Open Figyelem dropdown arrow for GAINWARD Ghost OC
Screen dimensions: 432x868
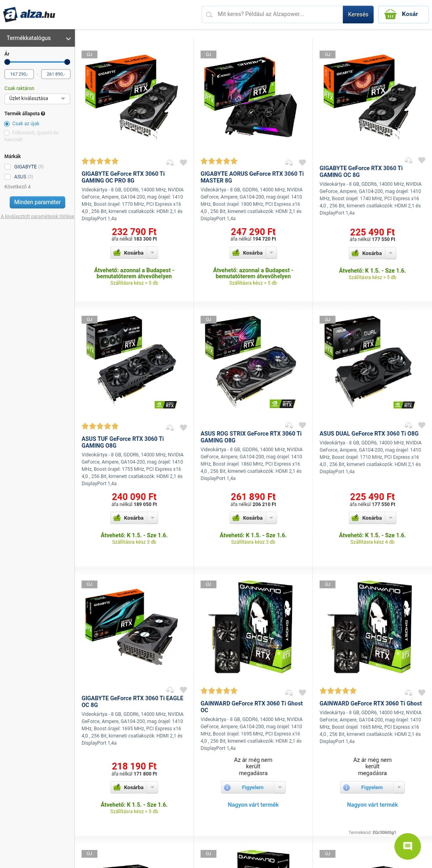coord(280,787)
